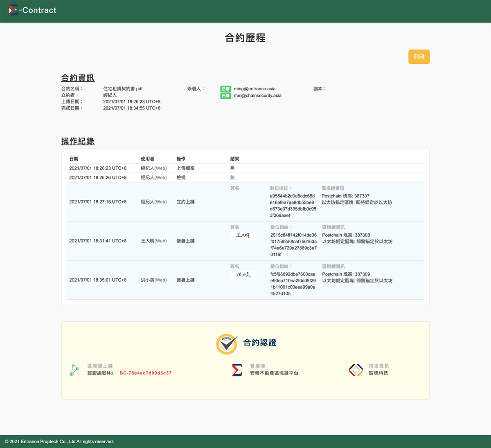Click the verified checkmark badge icon

227,344
